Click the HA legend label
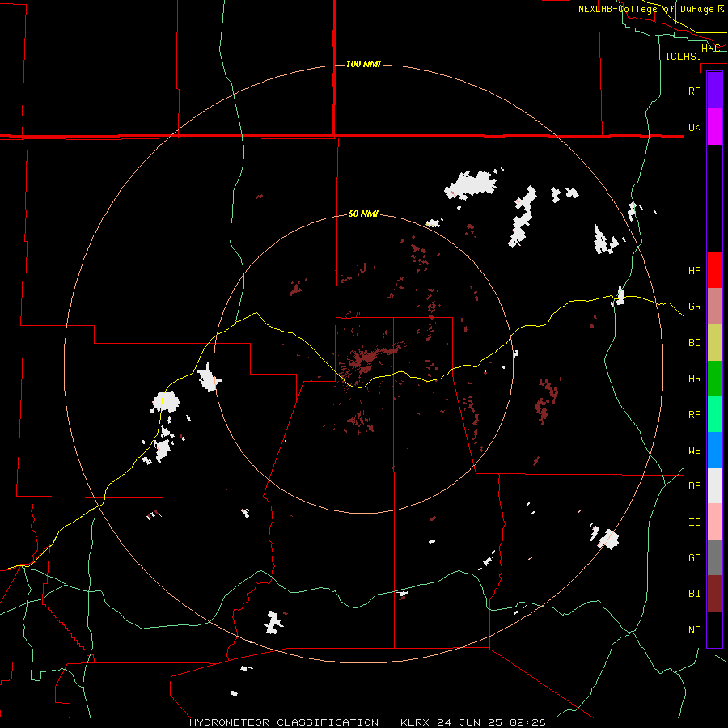Viewport: 728px width, 728px height. tap(694, 270)
